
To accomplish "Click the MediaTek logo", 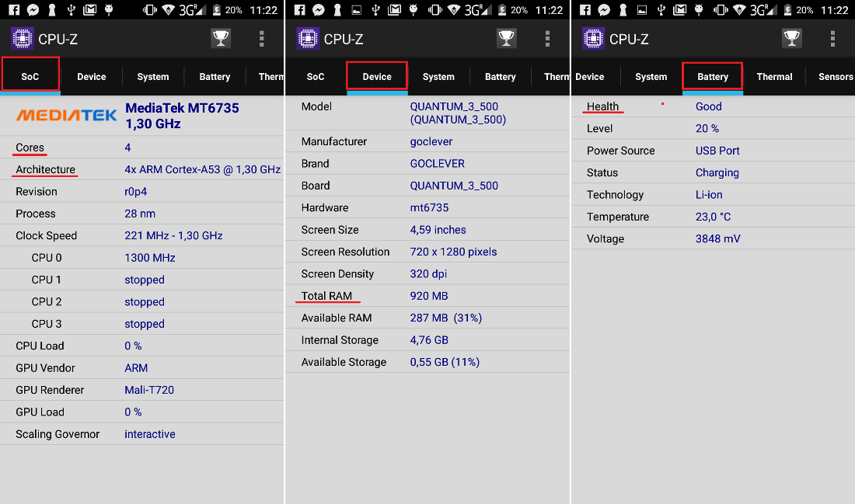I will click(67, 115).
